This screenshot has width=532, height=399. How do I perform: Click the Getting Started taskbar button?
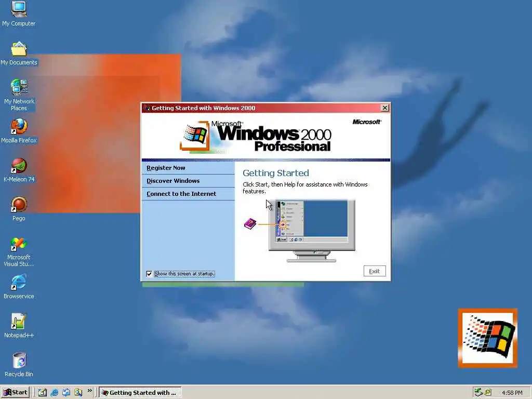pyautogui.click(x=140, y=393)
